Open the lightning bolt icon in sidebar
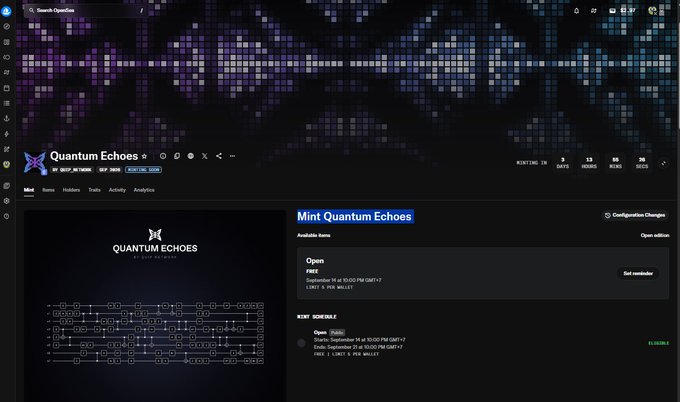The width and height of the screenshot is (680, 402). click(x=7, y=134)
